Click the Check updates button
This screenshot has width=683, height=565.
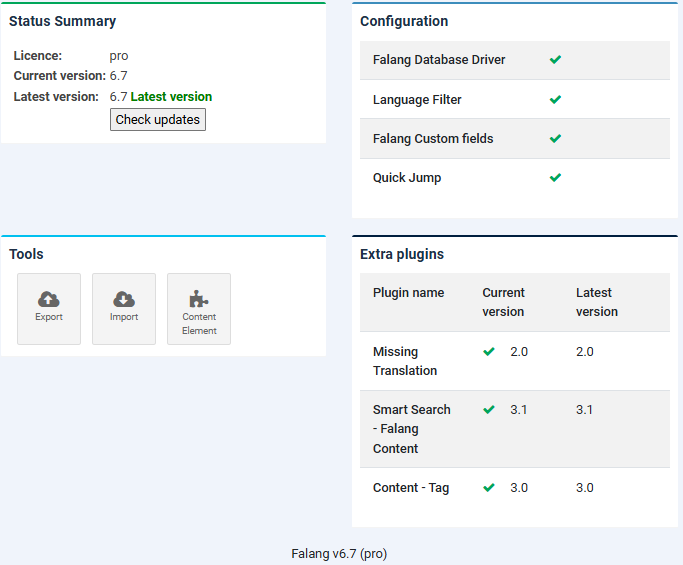point(158,120)
